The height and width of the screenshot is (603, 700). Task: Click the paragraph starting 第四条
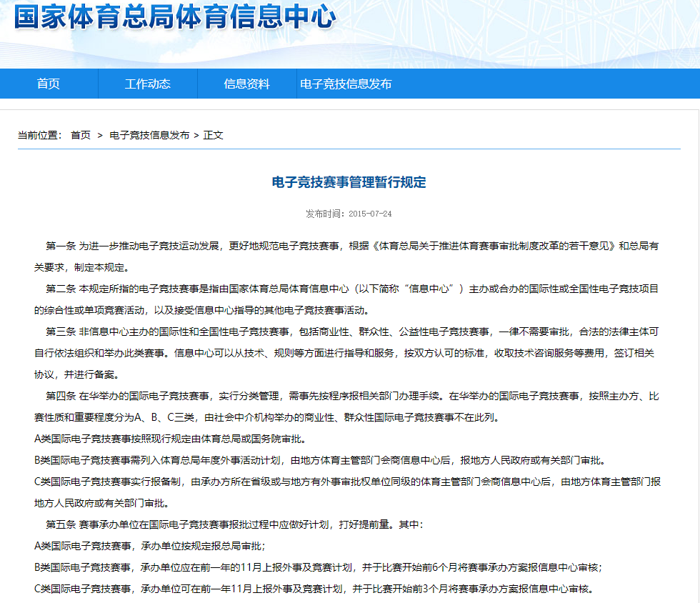pyautogui.click(x=346, y=407)
